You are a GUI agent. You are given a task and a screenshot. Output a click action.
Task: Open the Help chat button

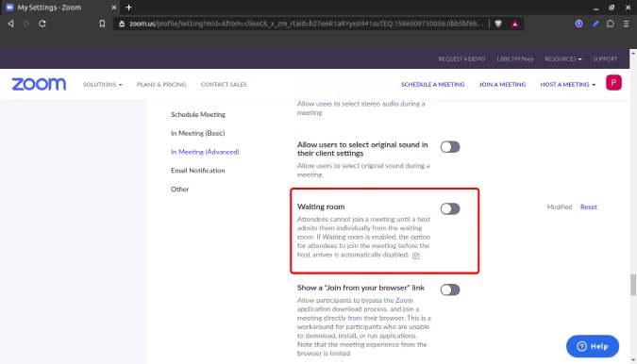[x=593, y=346]
